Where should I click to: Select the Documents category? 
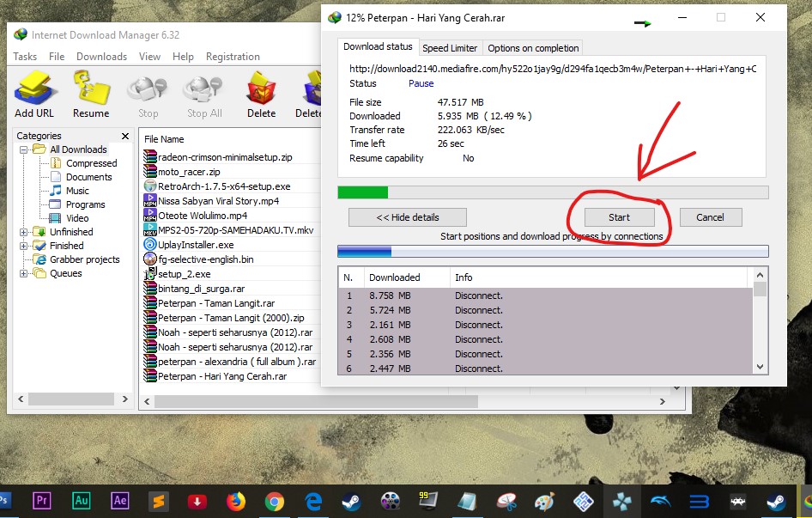point(88,177)
